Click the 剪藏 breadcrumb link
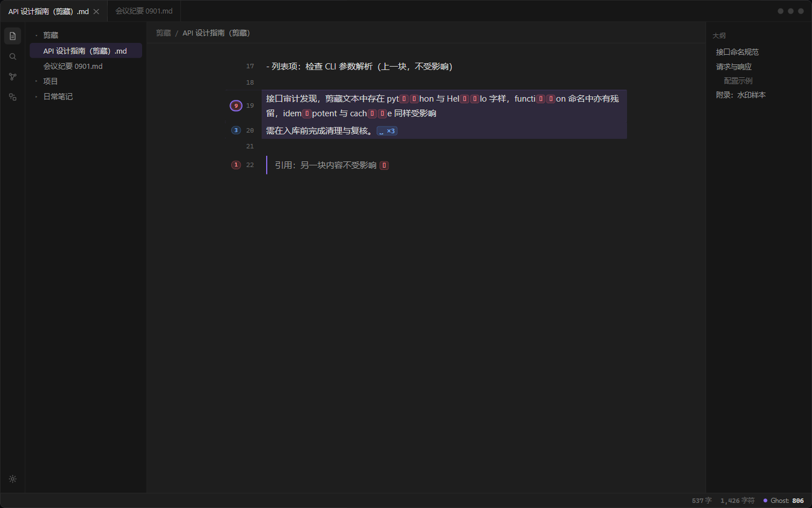 coord(164,33)
